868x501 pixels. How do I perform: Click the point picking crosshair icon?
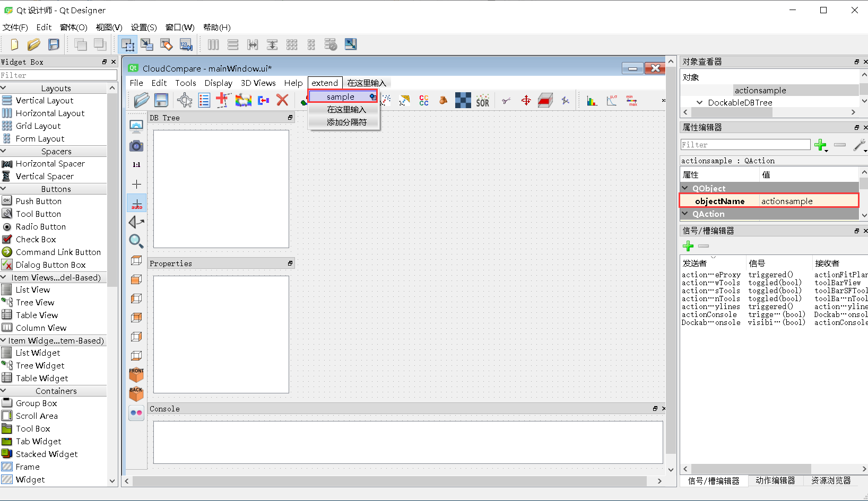[185, 100]
